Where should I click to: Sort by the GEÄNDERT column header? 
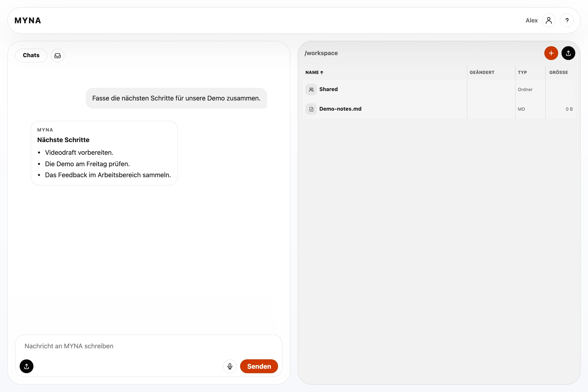click(482, 72)
